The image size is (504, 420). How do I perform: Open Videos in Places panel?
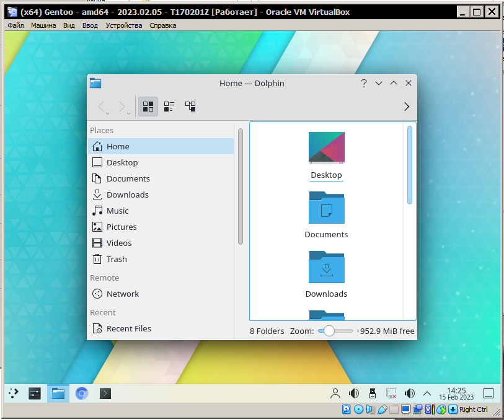click(161, 243)
